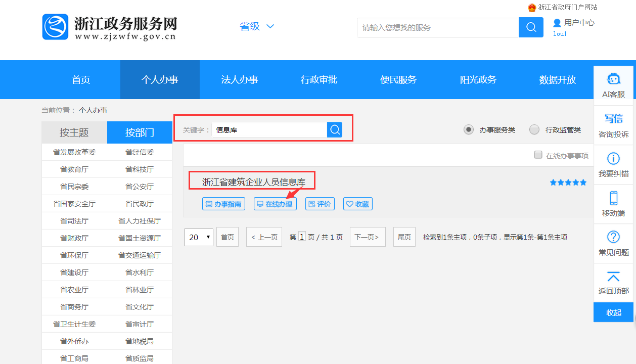This screenshot has width=636, height=364.
Task: Select department 省环保厅
Action: 74,255
